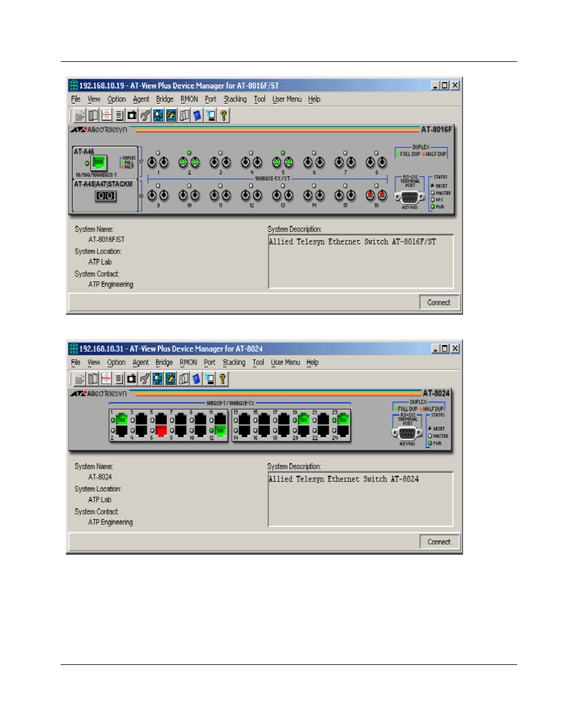Click the wrench tool icon in AT-8016F/ST toolbar
Screen dimensions: 562x728
(145, 116)
